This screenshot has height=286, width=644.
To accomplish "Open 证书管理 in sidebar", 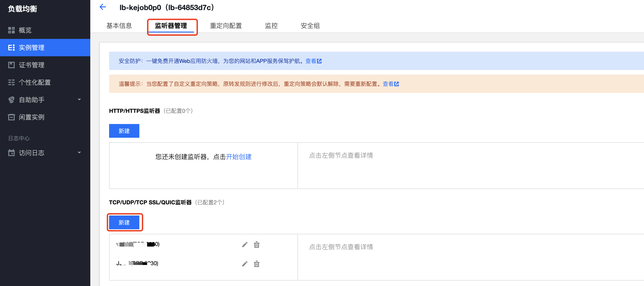I will (x=31, y=65).
